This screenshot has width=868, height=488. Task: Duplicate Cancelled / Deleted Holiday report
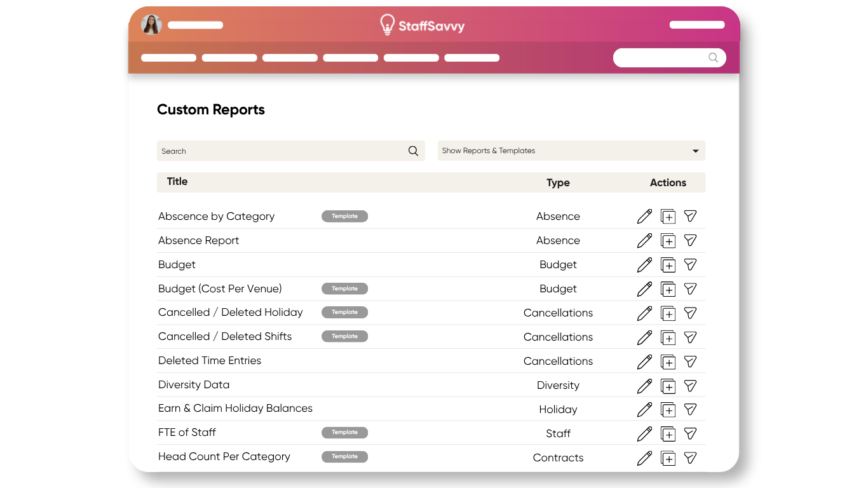668,313
